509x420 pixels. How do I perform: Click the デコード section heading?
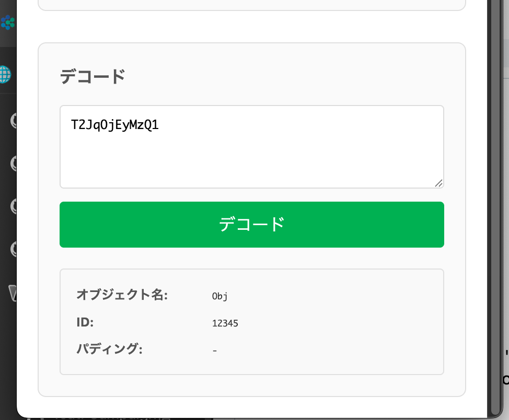[x=92, y=77]
